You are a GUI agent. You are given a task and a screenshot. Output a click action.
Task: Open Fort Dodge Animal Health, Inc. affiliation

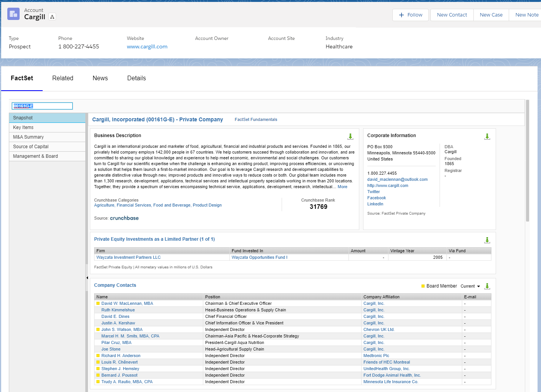(392, 375)
